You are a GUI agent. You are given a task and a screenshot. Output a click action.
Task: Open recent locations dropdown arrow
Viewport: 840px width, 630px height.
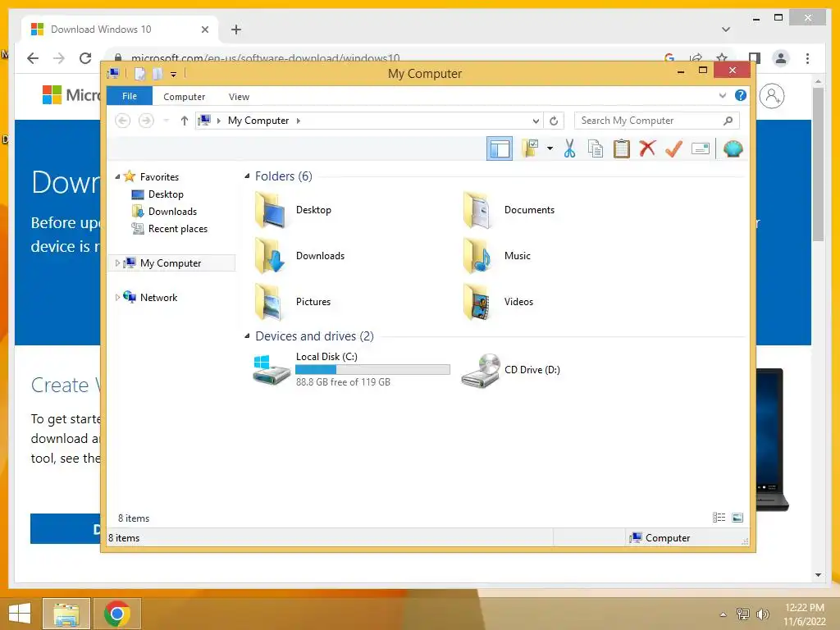(x=166, y=121)
